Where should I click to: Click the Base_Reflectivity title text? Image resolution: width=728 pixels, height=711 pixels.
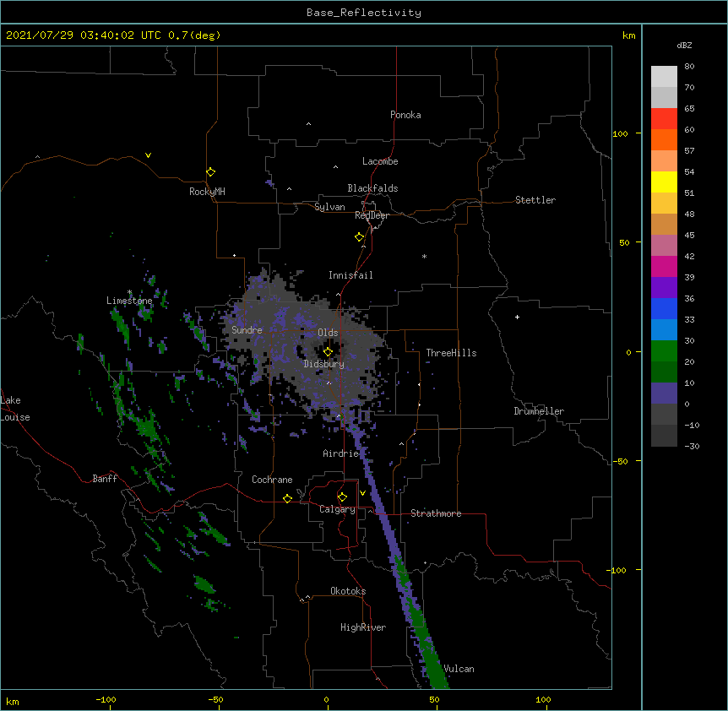click(x=364, y=13)
